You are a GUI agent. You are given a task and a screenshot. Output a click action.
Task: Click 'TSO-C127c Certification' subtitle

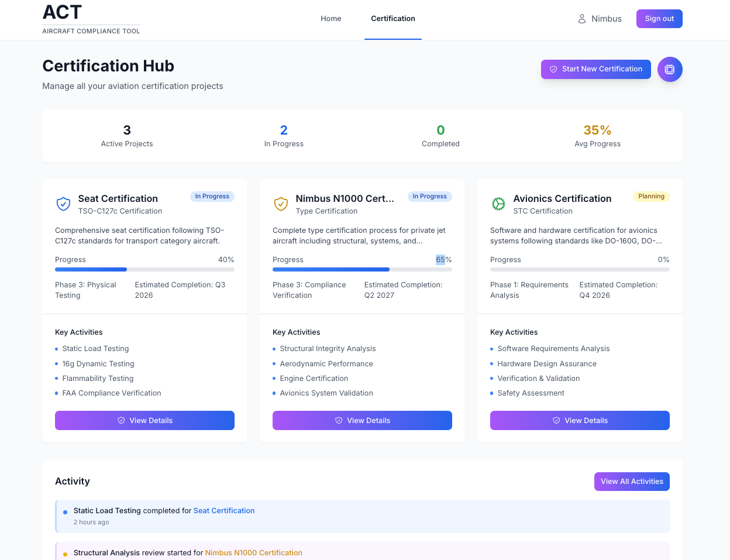point(120,211)
